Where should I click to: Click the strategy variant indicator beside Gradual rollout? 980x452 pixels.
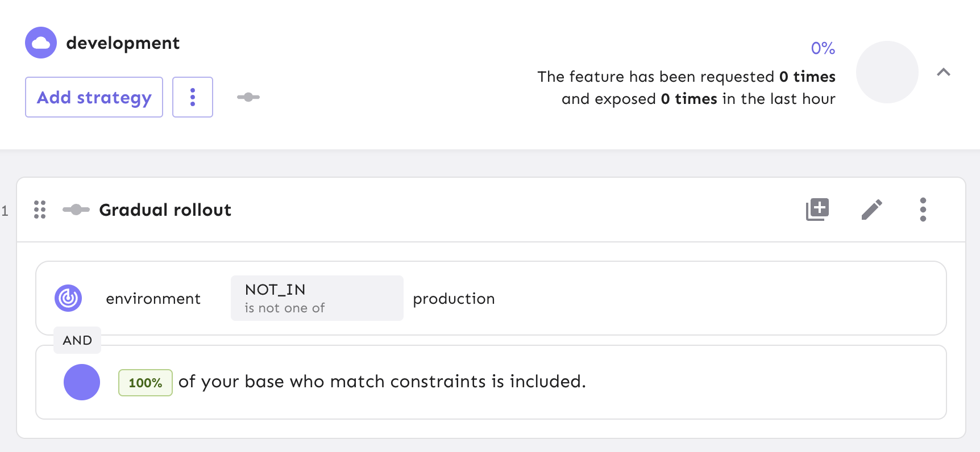(x=76, y=210)
